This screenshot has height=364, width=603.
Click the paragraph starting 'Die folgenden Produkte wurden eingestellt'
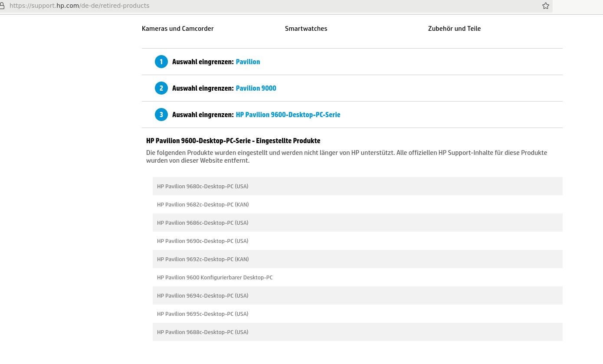point(347,157)
